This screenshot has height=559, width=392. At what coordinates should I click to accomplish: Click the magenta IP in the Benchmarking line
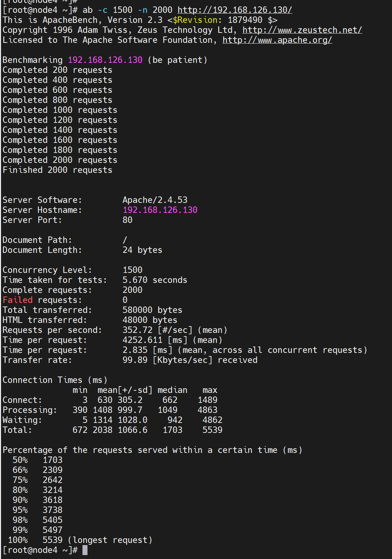pos(105,60)
